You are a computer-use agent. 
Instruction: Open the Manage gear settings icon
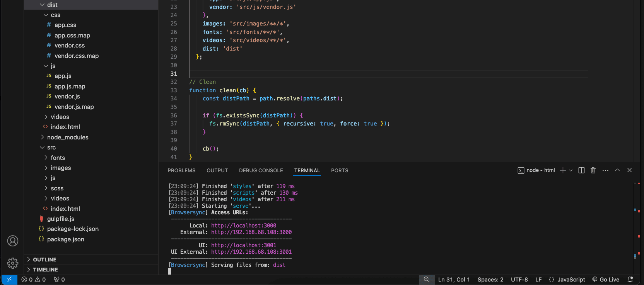click(13, 263)
